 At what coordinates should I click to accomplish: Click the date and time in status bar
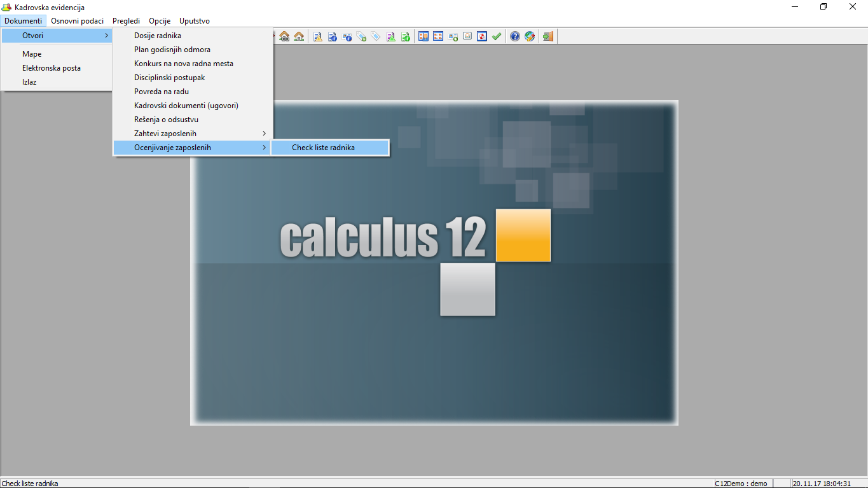(x=822, y=484)
